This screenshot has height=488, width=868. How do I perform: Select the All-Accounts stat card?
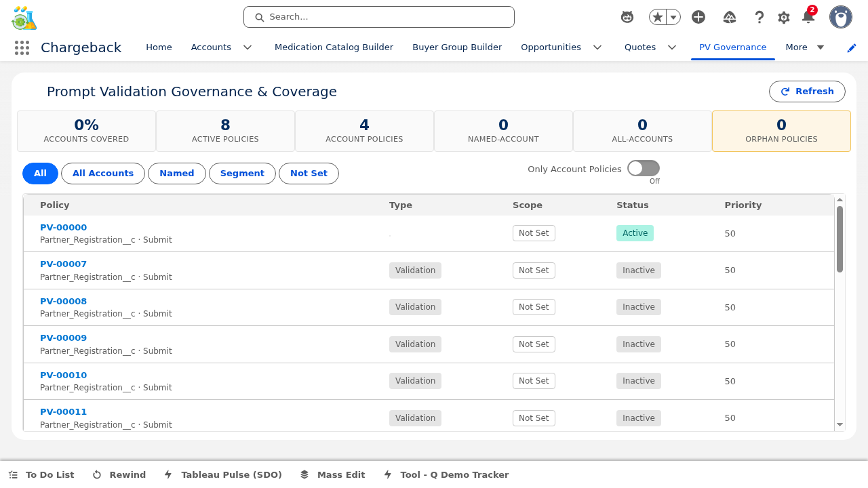(642, 131)
